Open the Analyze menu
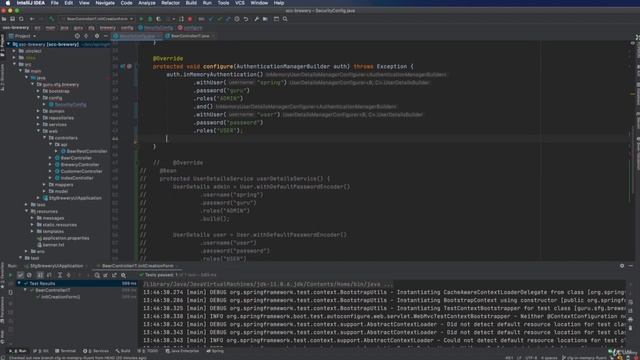Screen dimensions: 640x360 147,3
